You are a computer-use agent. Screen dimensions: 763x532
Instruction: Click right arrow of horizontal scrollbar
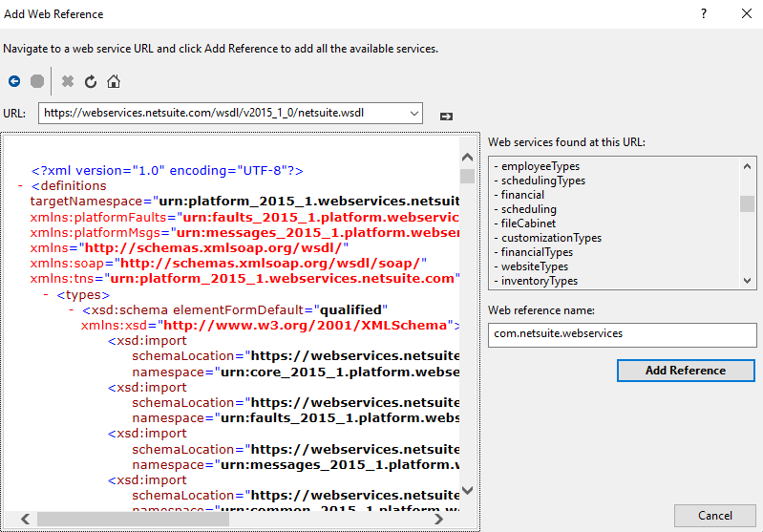coord(438,520)
